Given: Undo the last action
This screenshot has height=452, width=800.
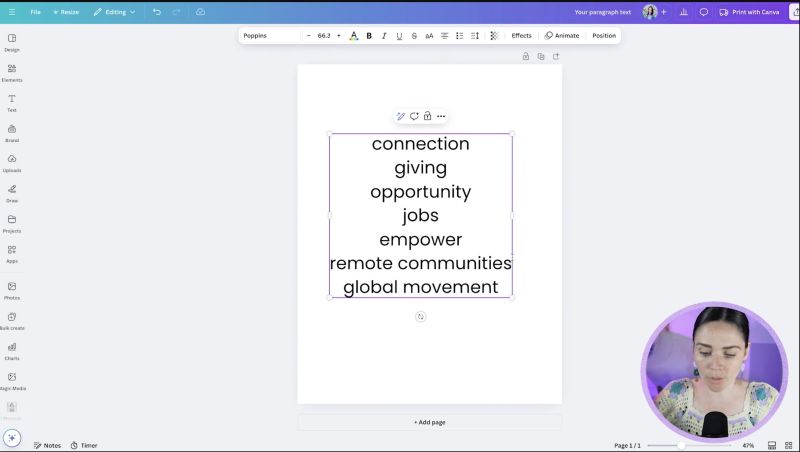Looking at the screenshot, I should click(157, 12).
